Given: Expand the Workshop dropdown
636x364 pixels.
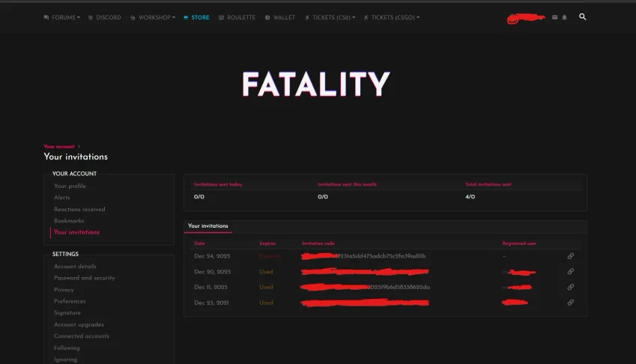Looking at the screenshot, I should [x=153, y=17].
